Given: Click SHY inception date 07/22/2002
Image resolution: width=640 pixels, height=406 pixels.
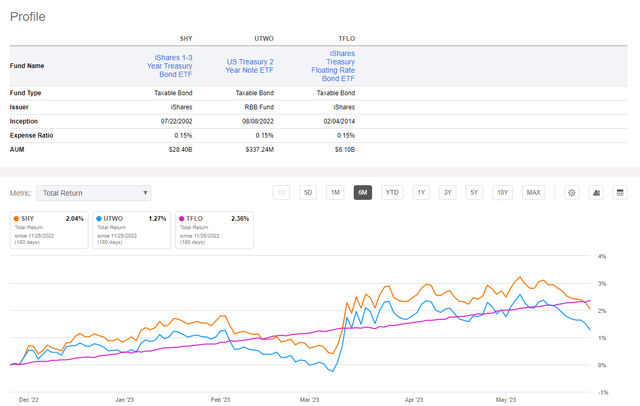Looking at the screenshot, I should 176,121.
